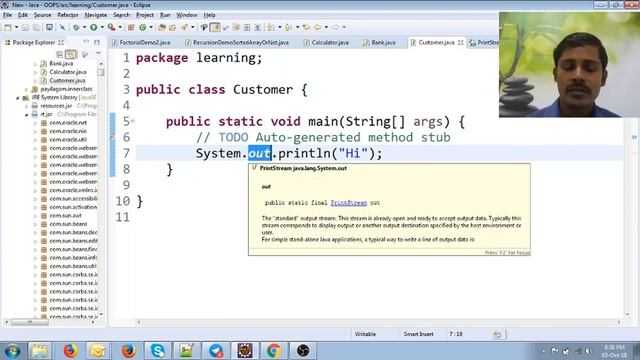Click the Save All toolbar icon
Screen dimensions: 640x360
point(36,27)
